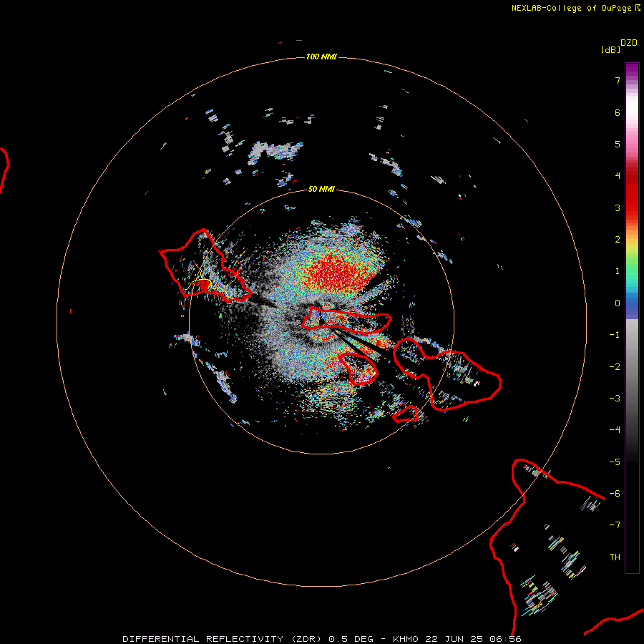Screen dimensions: 644x644
Task: Click the -5 value on color scale
Action: (615, 462)
